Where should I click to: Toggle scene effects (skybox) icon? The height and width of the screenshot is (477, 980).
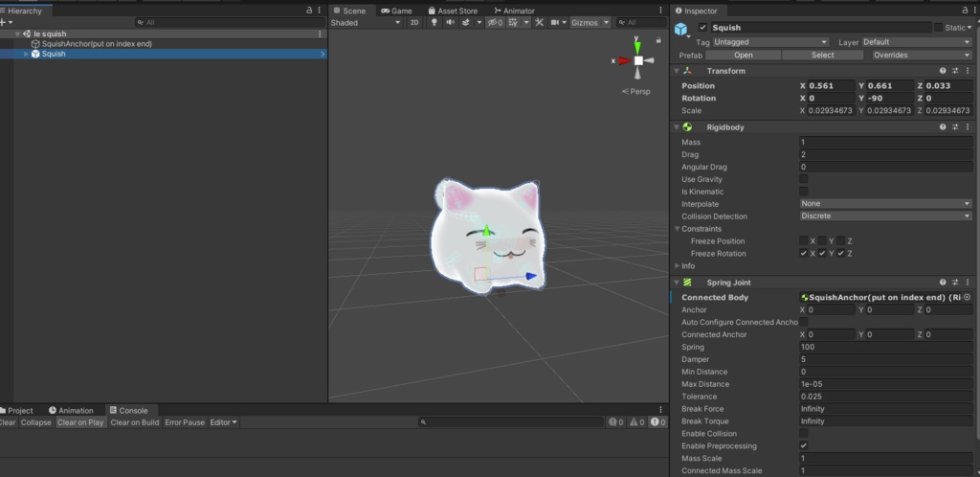tap(466, 22)
